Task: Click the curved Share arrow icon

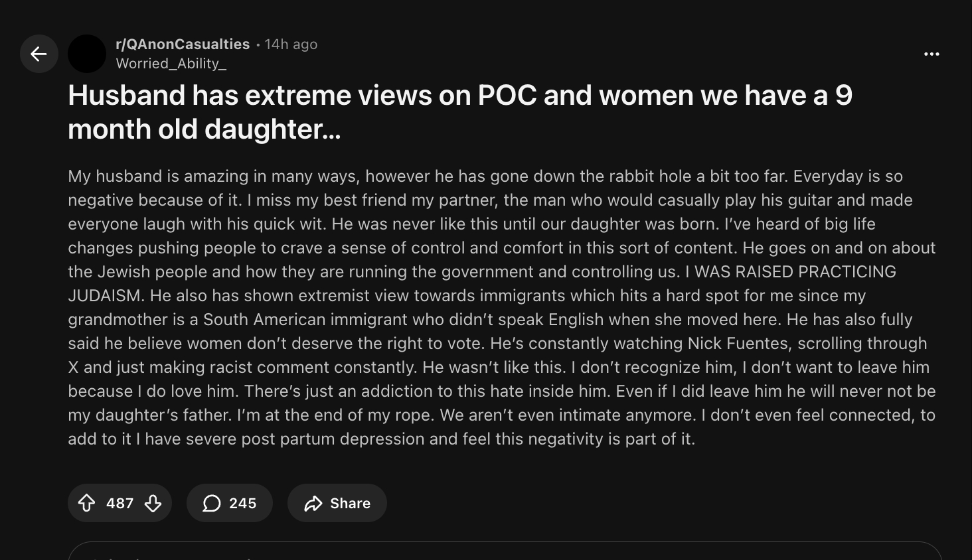Action: [x=313, y=504]
